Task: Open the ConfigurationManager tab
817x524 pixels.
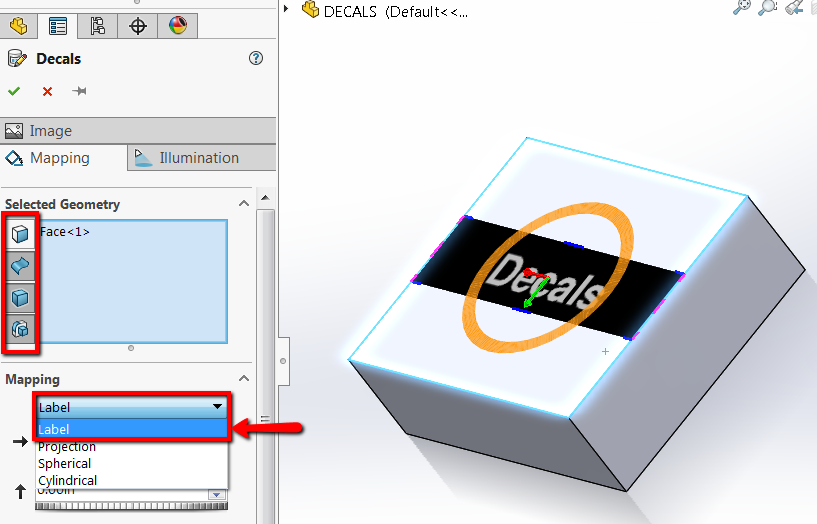Action: (x=97, y=26)
